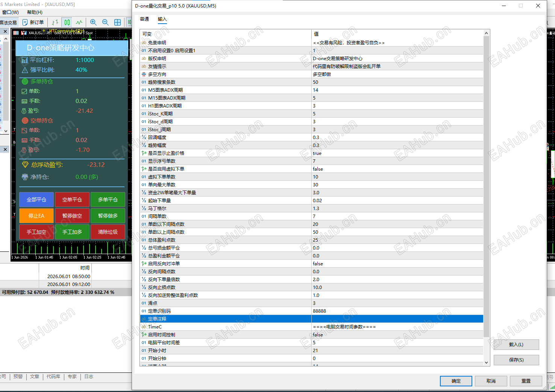Click the 多空方向 enum type icon
The height and width of the screenshot is (392, 555).
point(144,74)
